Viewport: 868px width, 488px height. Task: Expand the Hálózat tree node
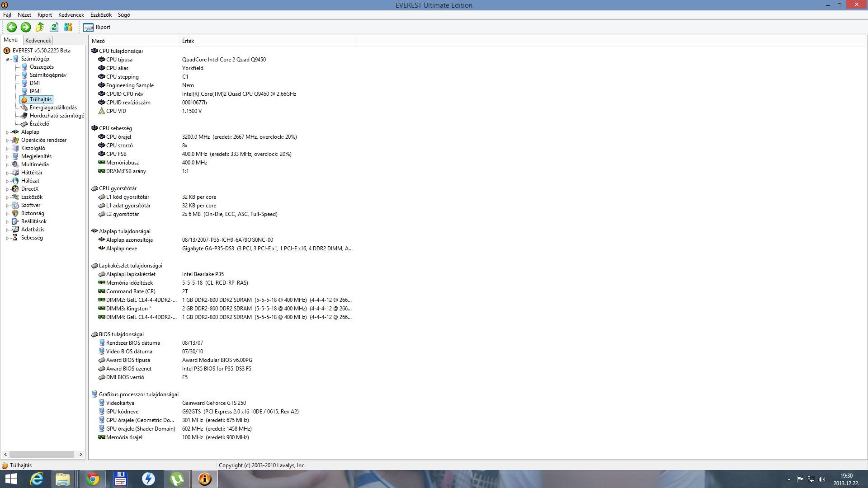7,181
